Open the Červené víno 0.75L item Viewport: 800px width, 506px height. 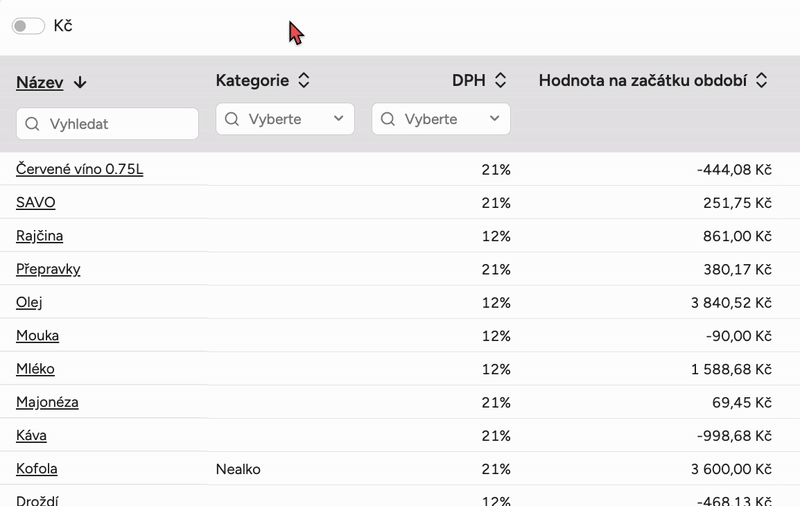point(80,169)
